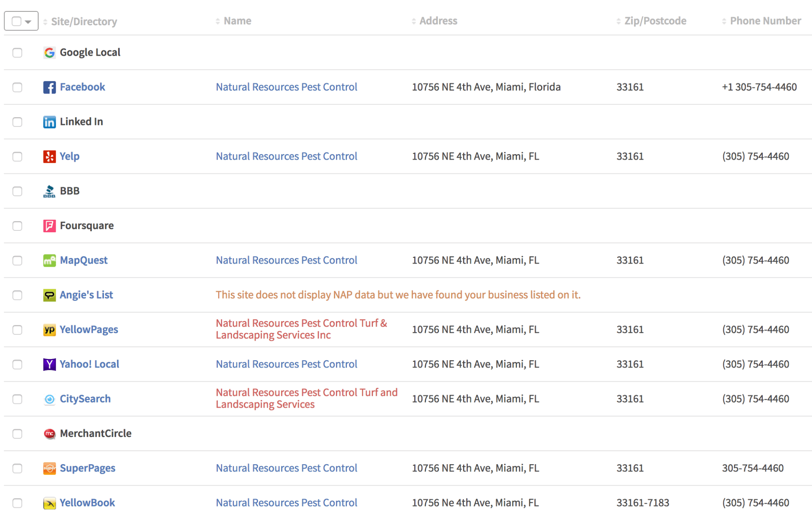812x519 pixels.
Task: Open the MapQuest directory link
Action: point(84,260)
